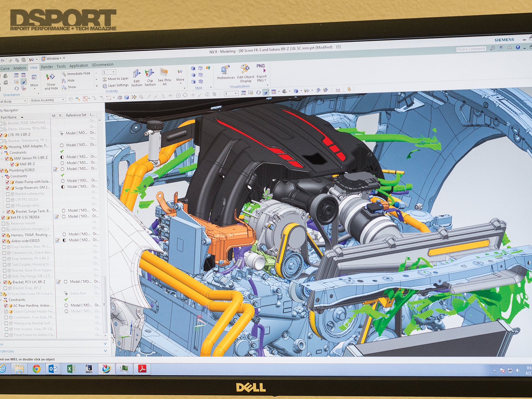Enable the Reservoir mount checkbox
This screenshot has width=532, height=399.
pos(3,223)
